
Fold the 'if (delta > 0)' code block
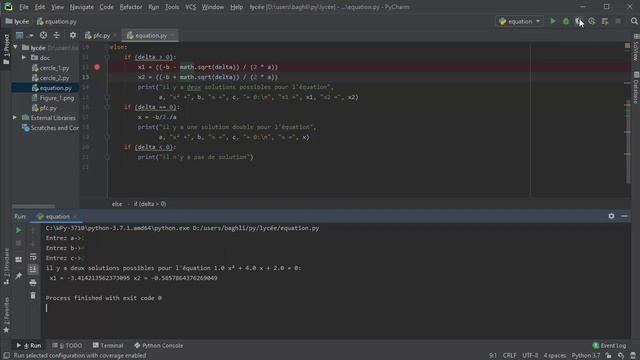coord(107,57)
